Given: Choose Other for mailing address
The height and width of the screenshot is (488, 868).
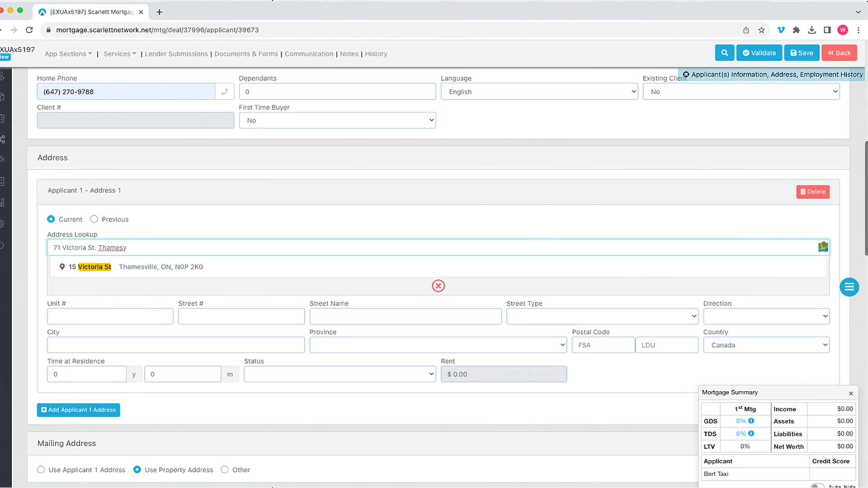Looking at the screenshot, I should (225, 469).
